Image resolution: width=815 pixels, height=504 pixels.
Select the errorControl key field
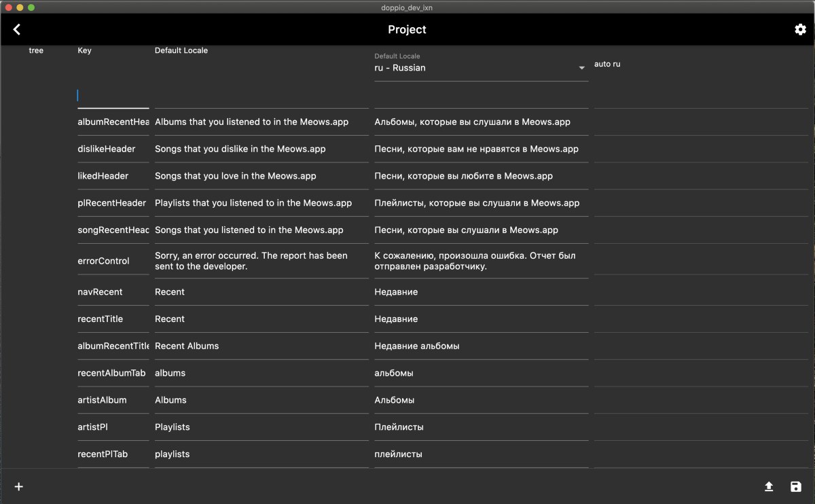pyautogui.click(x=113, y=262)
